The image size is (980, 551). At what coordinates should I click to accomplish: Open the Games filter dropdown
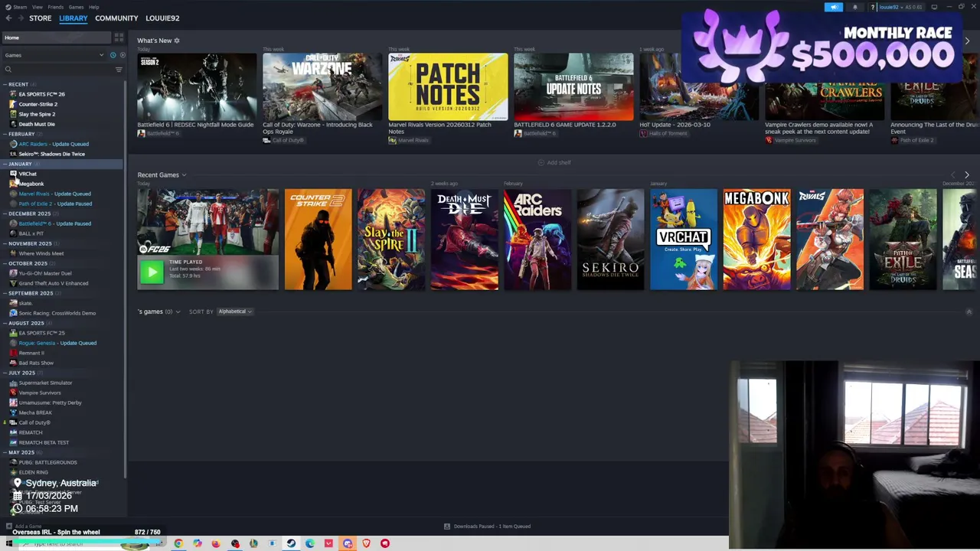pos(54,55)
